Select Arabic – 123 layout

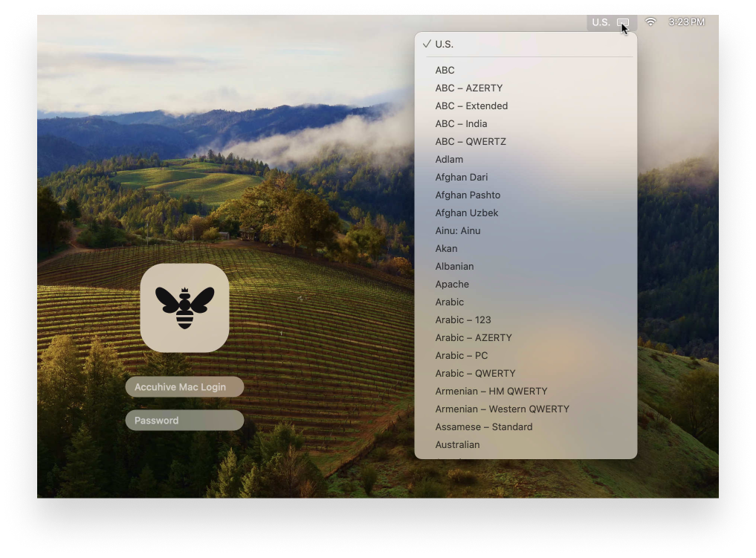point(462,319)
